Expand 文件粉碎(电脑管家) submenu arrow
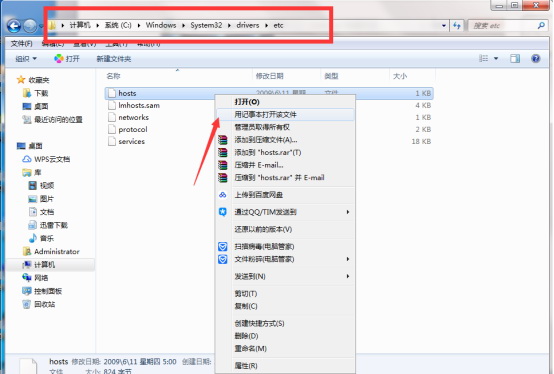The height and width of the screenshot is (374, 554). (348, 259)
